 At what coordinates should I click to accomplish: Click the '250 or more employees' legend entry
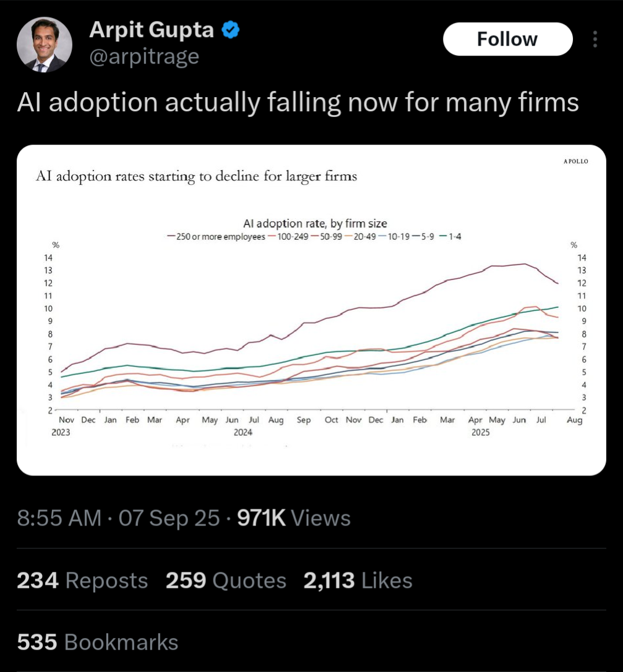217,237
